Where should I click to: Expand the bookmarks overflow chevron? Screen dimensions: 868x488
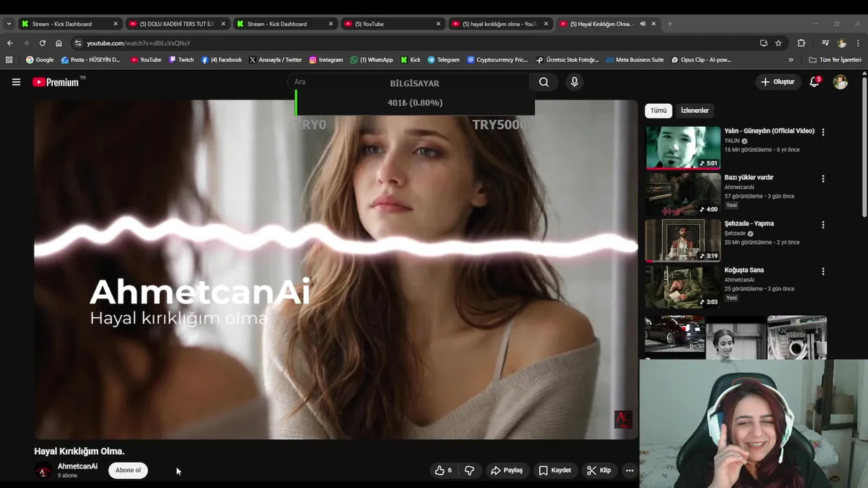[x=791, y=60]
